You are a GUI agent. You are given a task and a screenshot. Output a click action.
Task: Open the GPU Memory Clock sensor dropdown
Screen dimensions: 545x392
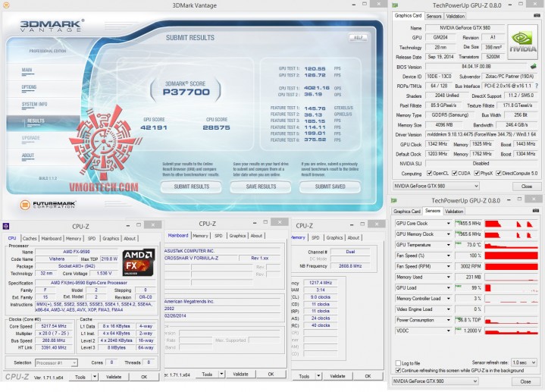coord(449,234)
